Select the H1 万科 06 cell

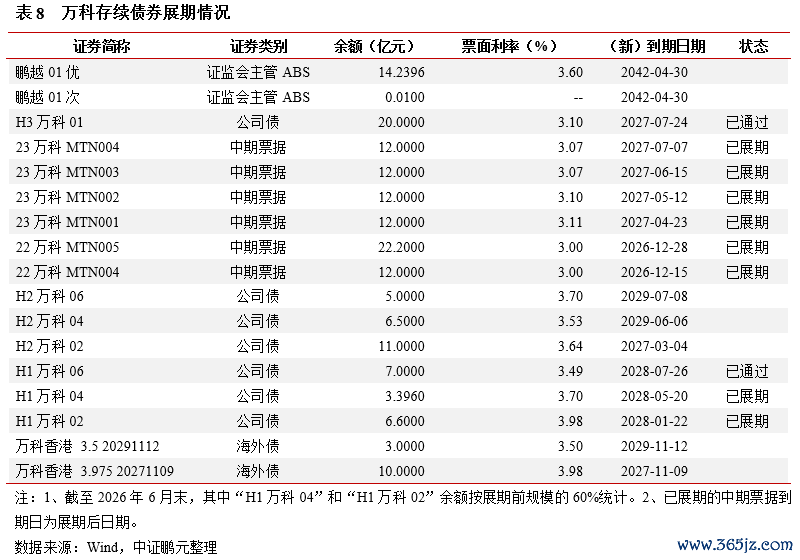pyautogui.click(x=49, y=371)
